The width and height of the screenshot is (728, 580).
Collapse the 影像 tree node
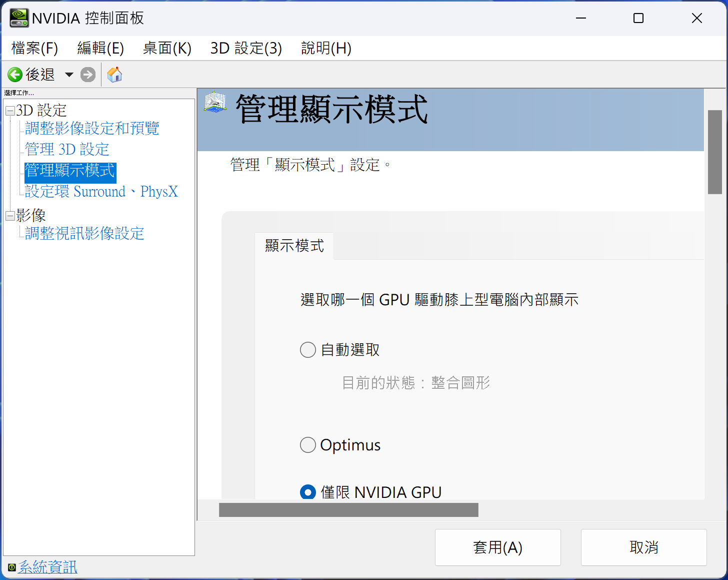click(10, 216)
